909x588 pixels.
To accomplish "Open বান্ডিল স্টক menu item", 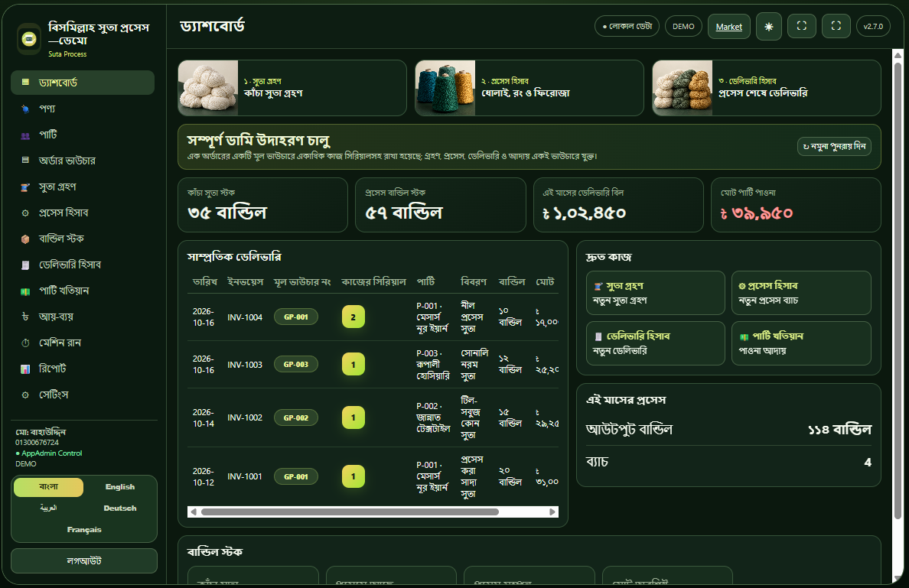I will click(x=83, y=239).
